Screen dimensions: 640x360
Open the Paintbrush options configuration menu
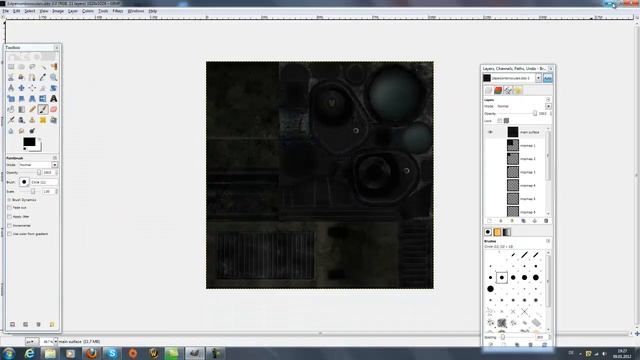coord(55,158)
